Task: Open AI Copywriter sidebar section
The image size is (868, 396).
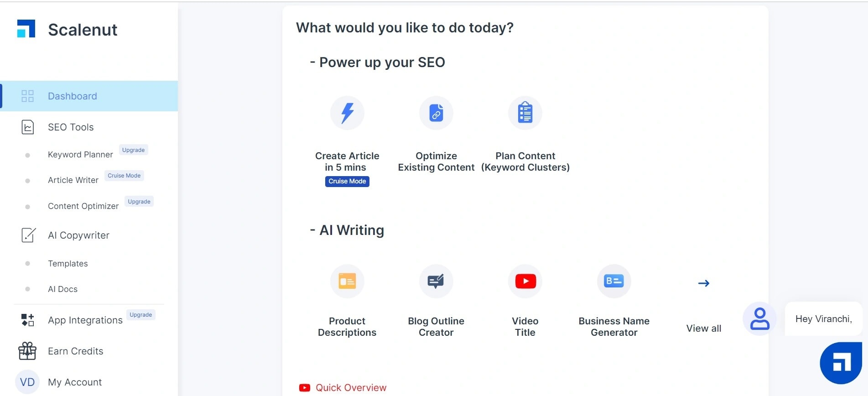Action: (78, 235)
